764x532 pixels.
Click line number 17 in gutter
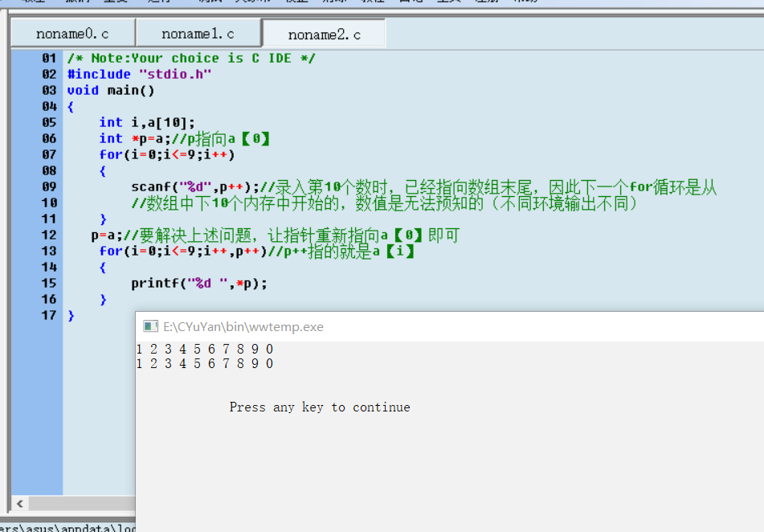(49, 316)
